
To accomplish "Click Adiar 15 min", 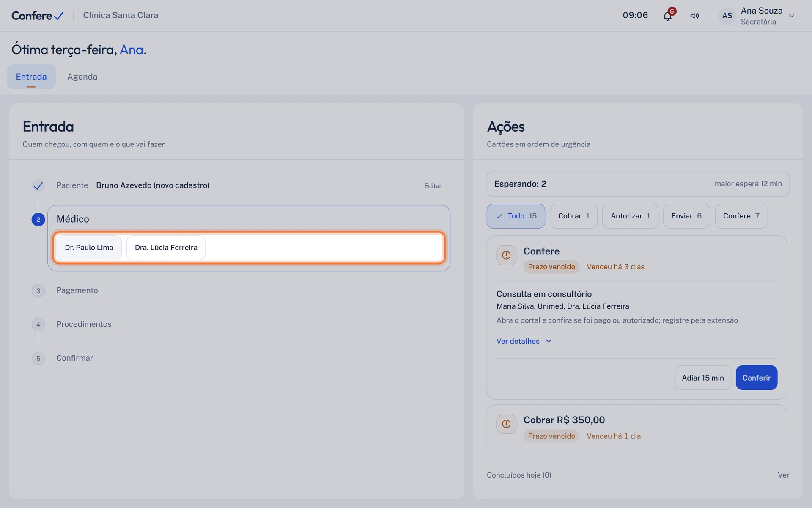I will [x=702, y=378].
